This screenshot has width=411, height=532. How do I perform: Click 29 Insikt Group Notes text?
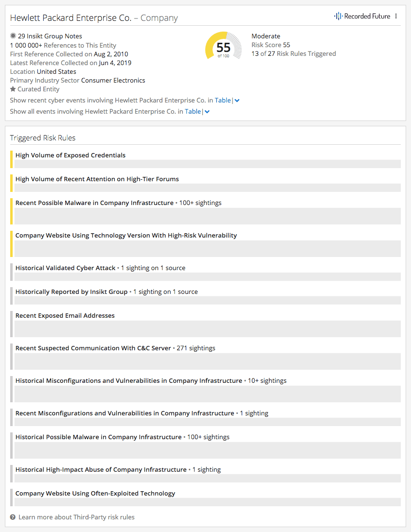(x=50, y=36)
